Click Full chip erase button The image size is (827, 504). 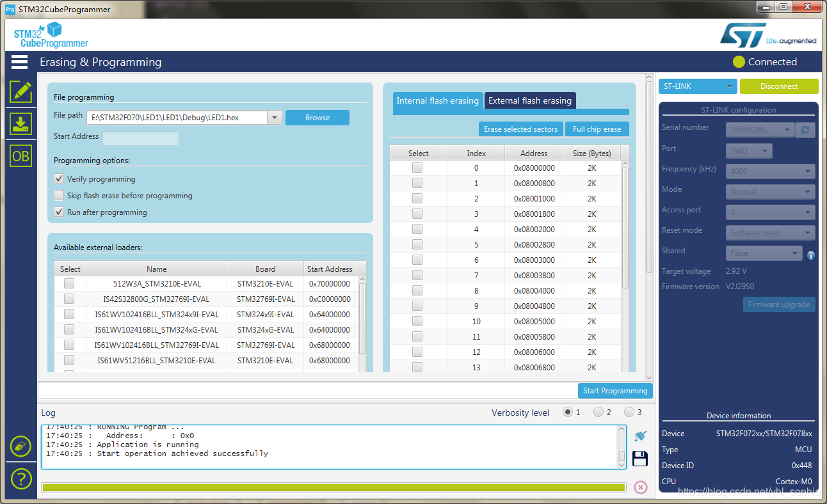tap(597, 129)
